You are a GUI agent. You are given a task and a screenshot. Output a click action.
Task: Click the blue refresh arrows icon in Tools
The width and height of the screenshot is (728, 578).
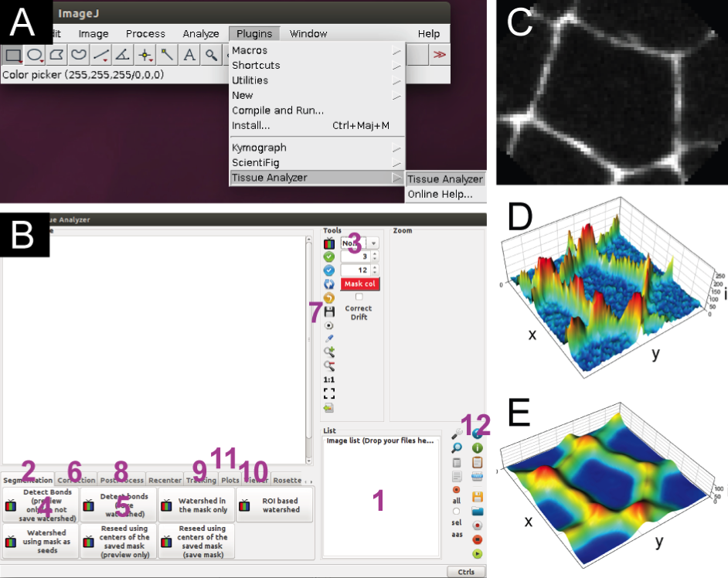[x=328, y=284]
